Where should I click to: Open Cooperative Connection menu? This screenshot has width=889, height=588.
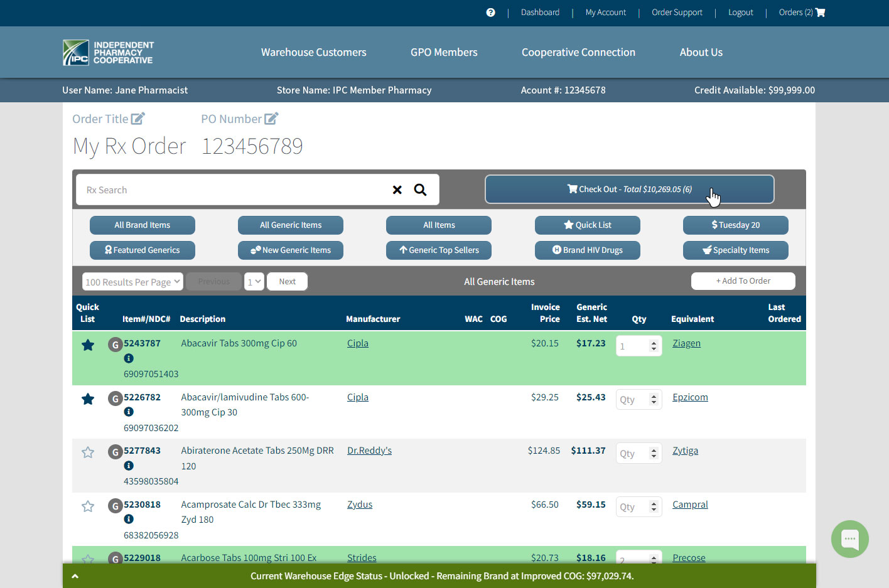click(578, 52)
